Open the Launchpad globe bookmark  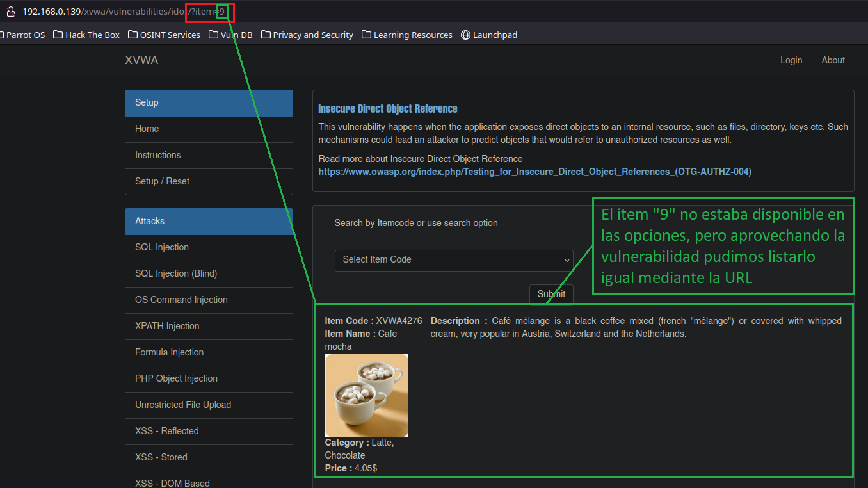coord(489,35)
